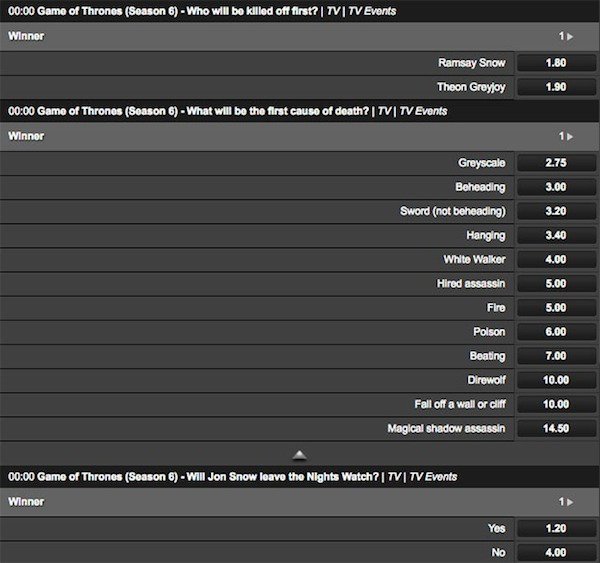The width and height of the screenshot is (600, 563).
Task: Select Beheading odds 3.00
Action: tap(556, 187)
